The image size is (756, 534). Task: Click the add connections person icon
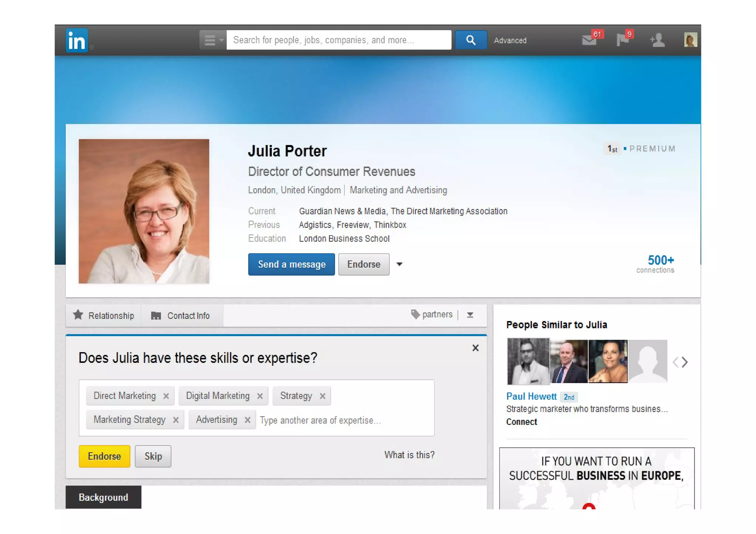point(657,40)
